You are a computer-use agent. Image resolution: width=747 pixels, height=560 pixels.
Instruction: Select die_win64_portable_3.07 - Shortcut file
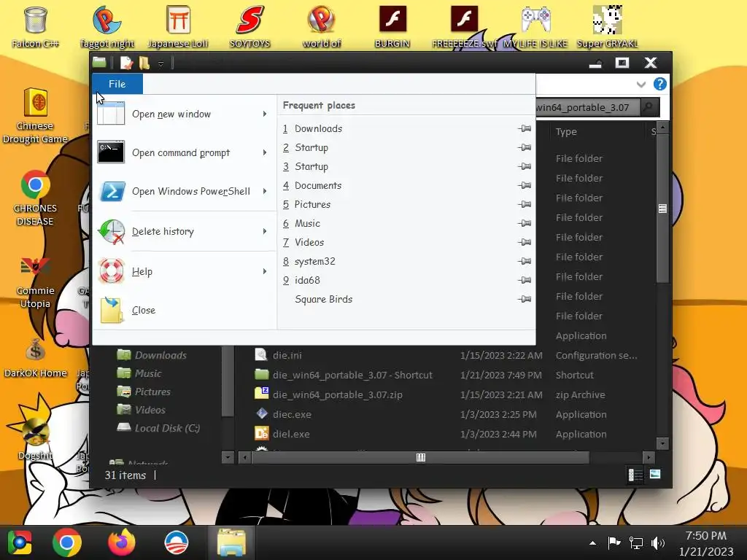(x=352, y=376)
